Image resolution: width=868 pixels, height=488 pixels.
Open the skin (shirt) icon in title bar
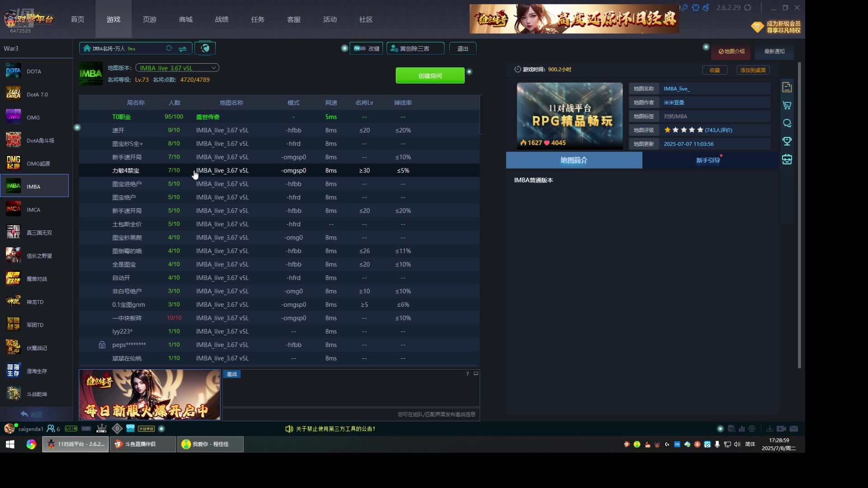(695, 8)
